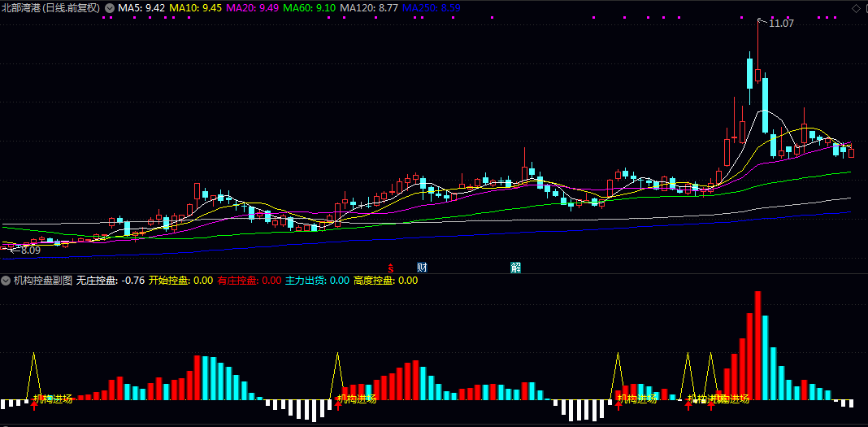Open the 解 unlock event marker

click(x=516, y=268)
